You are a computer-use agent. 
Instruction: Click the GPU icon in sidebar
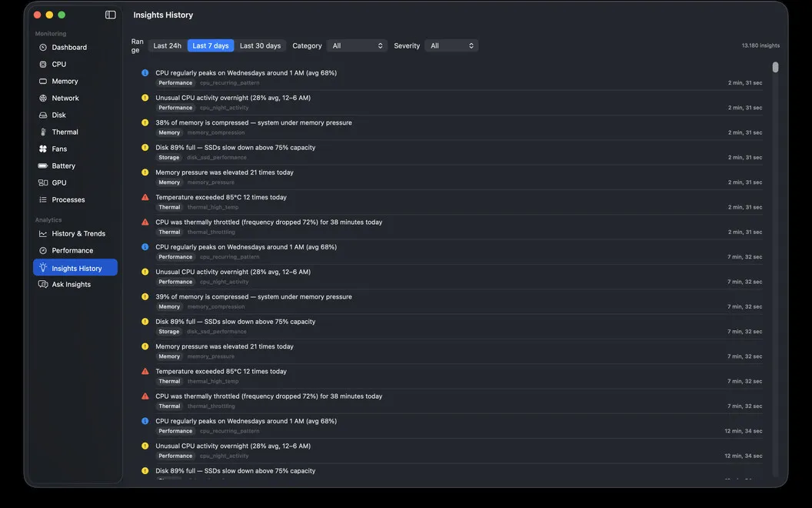click(x=43, y=182)
